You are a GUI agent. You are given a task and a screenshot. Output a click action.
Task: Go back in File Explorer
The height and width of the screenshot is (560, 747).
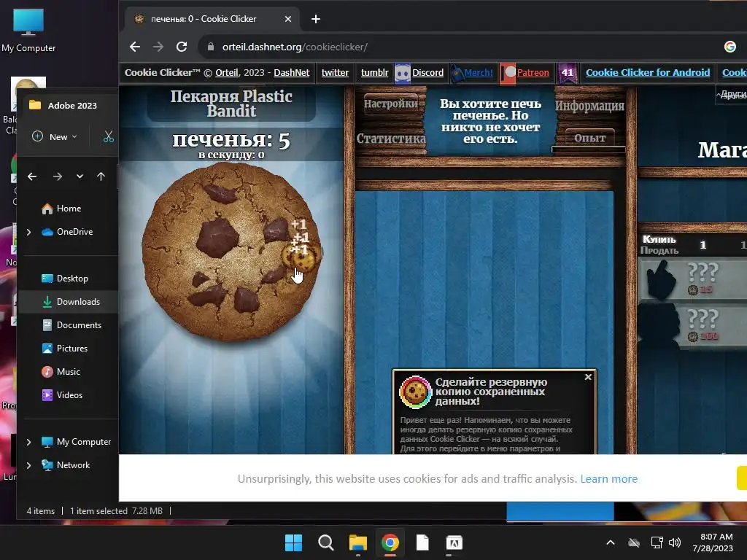pos(32,176)
